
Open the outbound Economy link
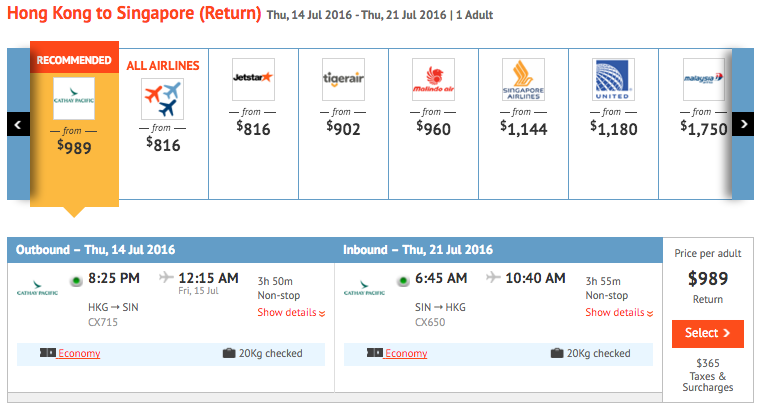[79, 353]
